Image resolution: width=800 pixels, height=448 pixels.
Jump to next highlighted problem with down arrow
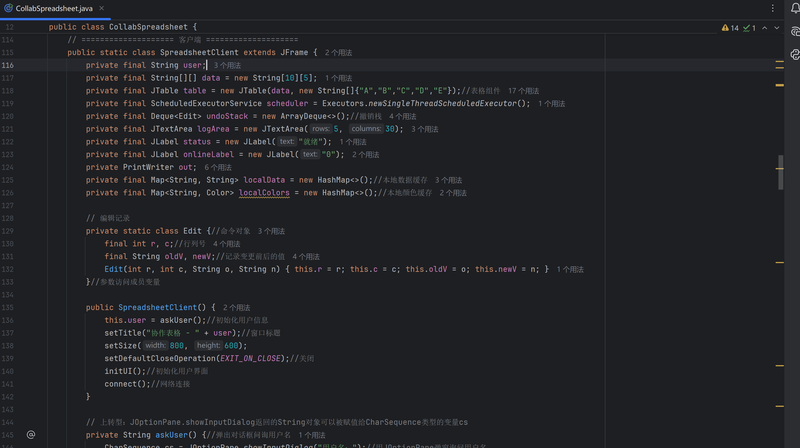(777, 28)
